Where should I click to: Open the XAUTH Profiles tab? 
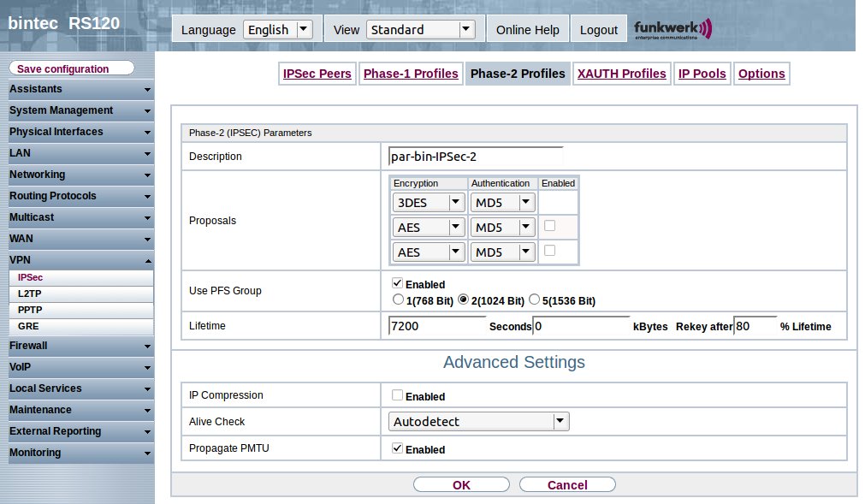pos(621,74)
